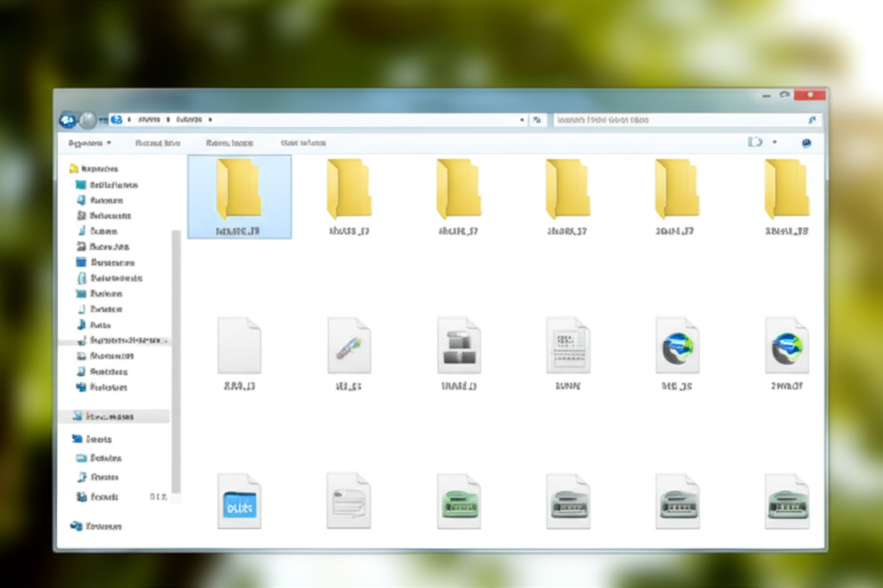Click the Forward navigation arrow button

[87, 121]
